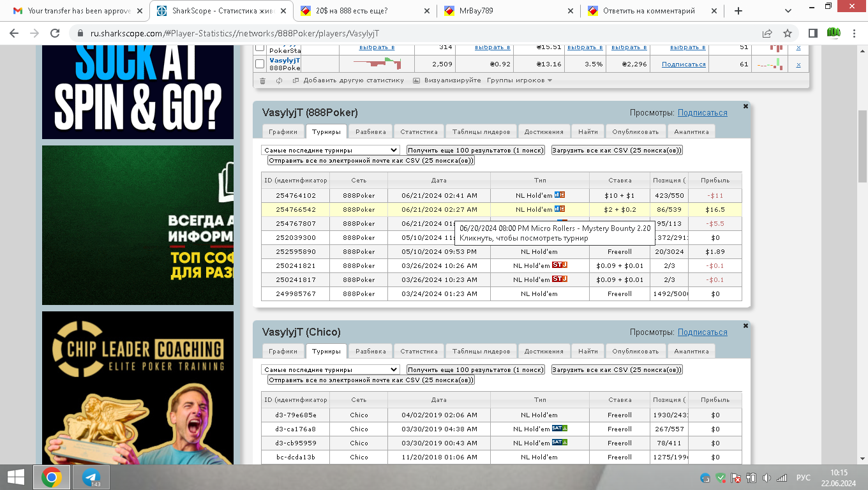Go back to the previous browser page
868x490 pixels.
click(x=14, y=33)
